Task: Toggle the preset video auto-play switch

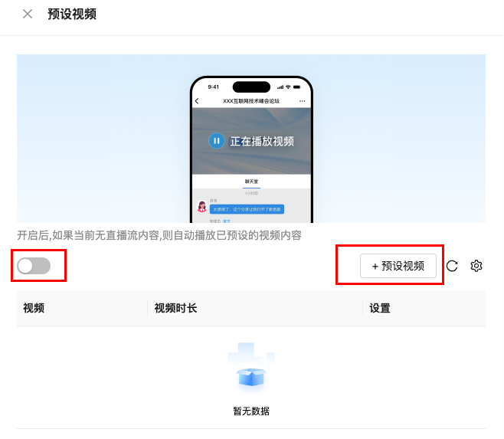Action: click(x=34, y=266)
